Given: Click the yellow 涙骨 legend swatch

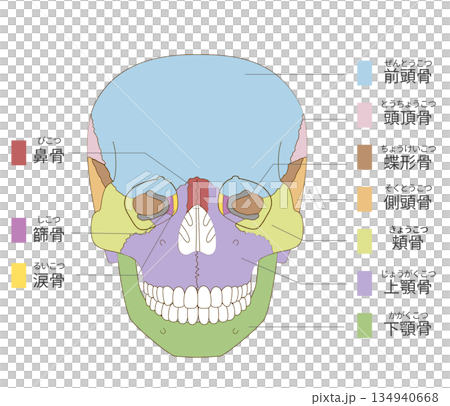Looking at the screenshot, I should point(19,276).
